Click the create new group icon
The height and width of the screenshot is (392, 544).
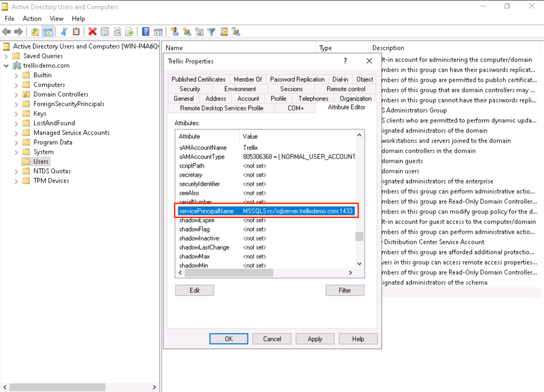coord(187,32)
